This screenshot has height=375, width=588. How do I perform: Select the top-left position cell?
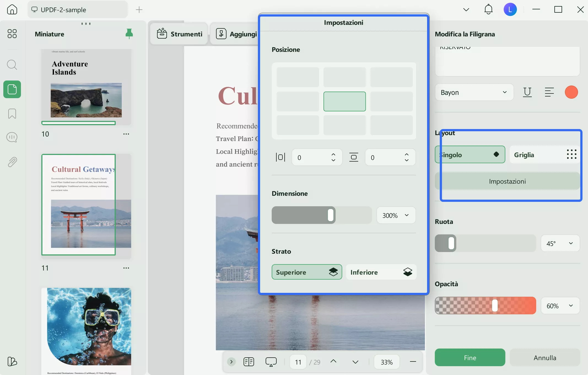point(298,77)
